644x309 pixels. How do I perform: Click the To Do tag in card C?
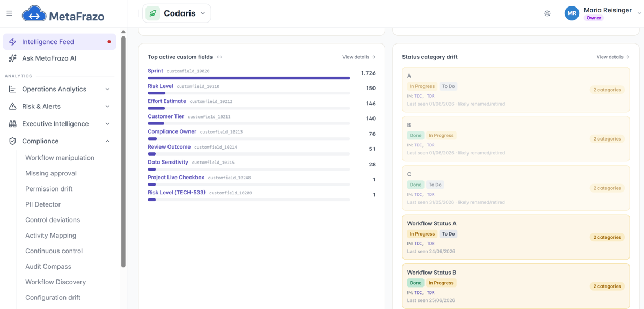[435, 185]
